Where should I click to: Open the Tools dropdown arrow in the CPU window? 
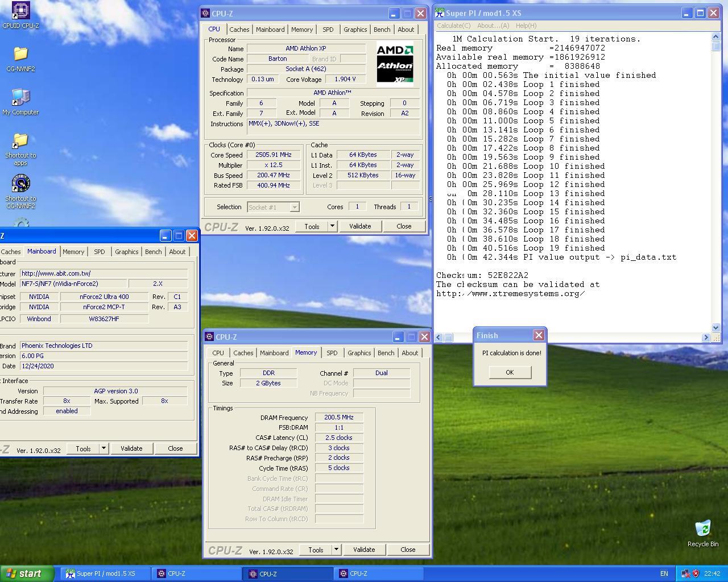click(333, 226)
